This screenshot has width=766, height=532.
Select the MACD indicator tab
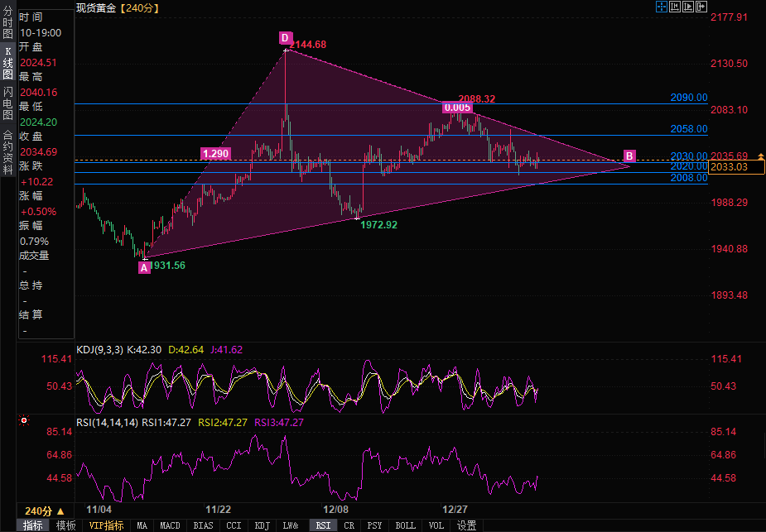[170, 525]
